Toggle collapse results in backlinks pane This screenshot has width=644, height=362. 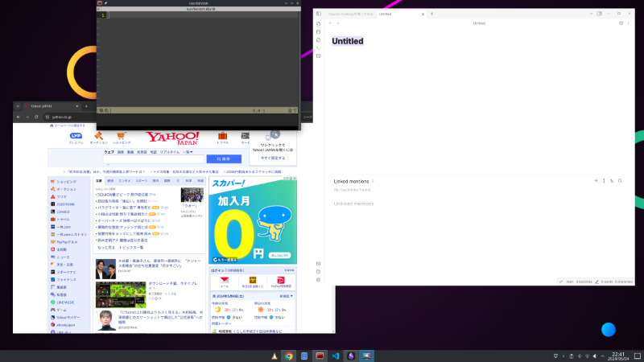click(597, 181)
